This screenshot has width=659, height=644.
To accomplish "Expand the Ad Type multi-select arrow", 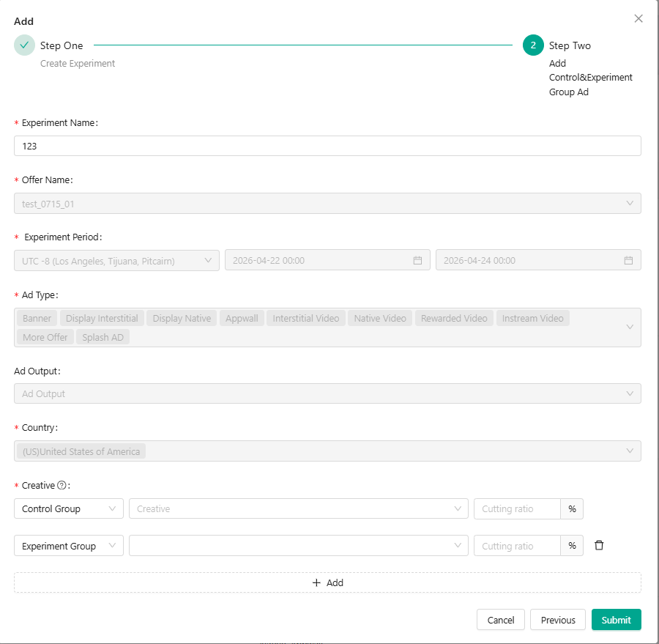I will tap(630, 327).
